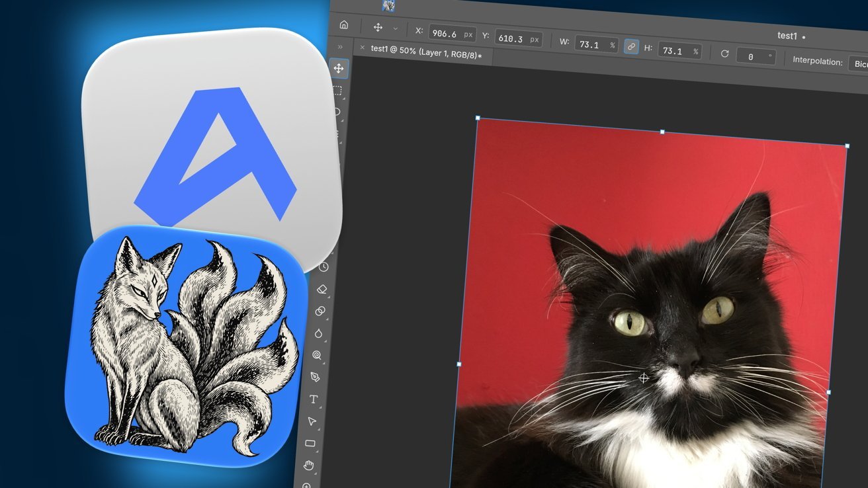The image size is (868, 488).
Task: Click the top-left corner transform handle
Action: 477,118
